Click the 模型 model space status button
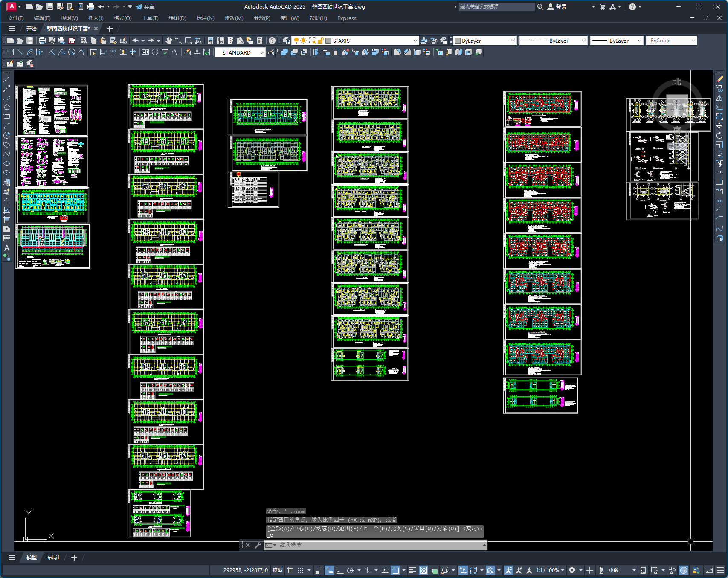Image resolution: width=728 pixels, height=578 pixels. point(278,570)
